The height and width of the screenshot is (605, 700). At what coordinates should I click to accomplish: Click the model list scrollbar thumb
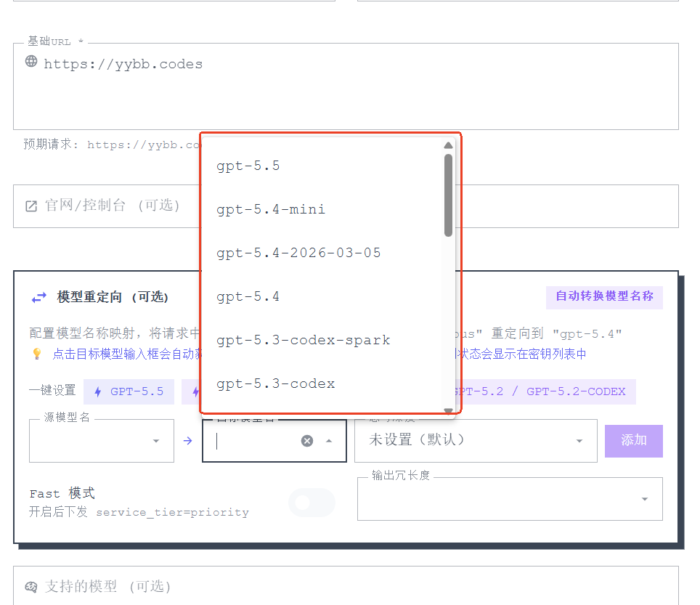pos(448,195)
